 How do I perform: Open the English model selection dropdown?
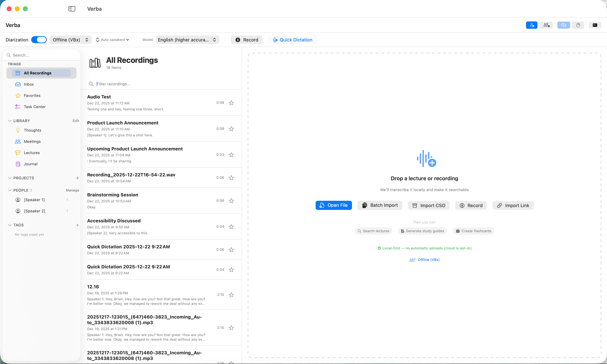tap(187, 39)
